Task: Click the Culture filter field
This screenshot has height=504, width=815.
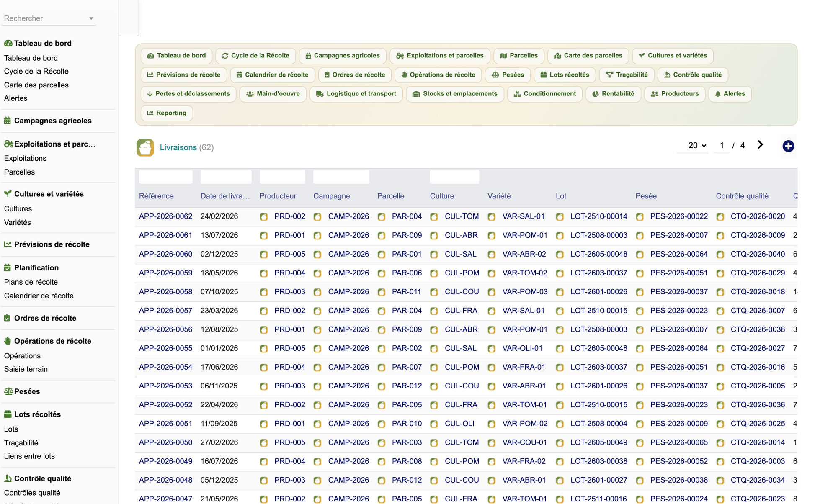Action: (x=454, y=177)
